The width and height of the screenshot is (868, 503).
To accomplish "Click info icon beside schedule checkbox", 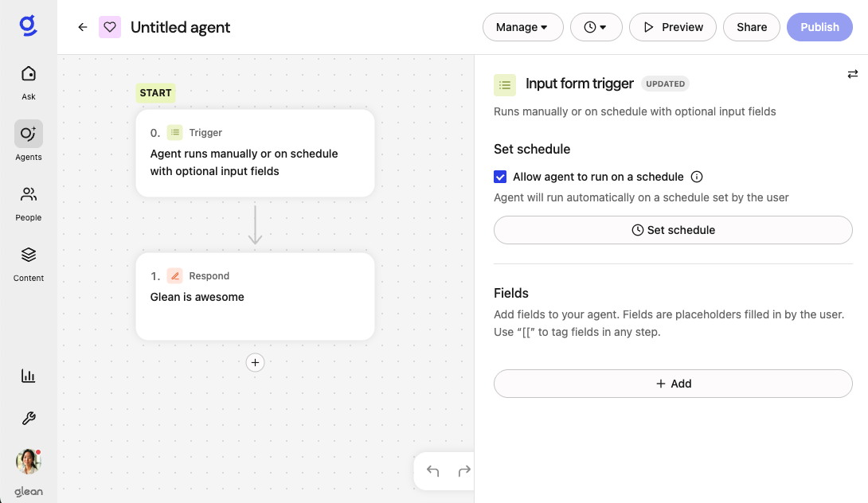I will (x=697, y=177).
